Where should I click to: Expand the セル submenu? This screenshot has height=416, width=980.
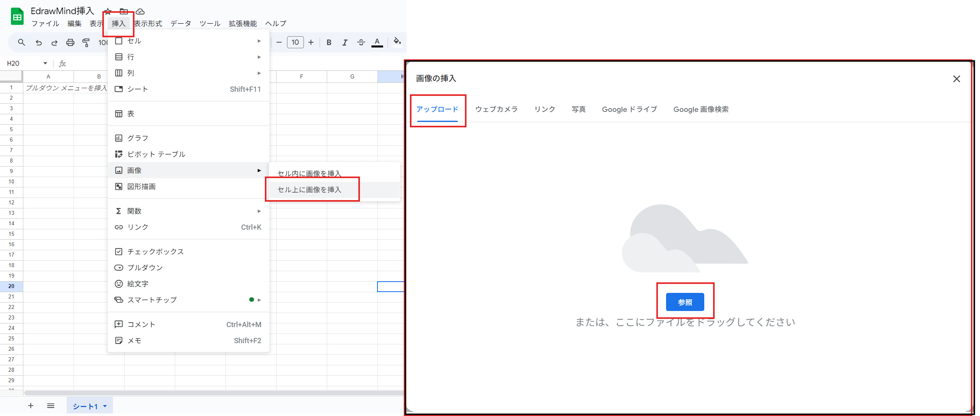[x=189, y=41]
